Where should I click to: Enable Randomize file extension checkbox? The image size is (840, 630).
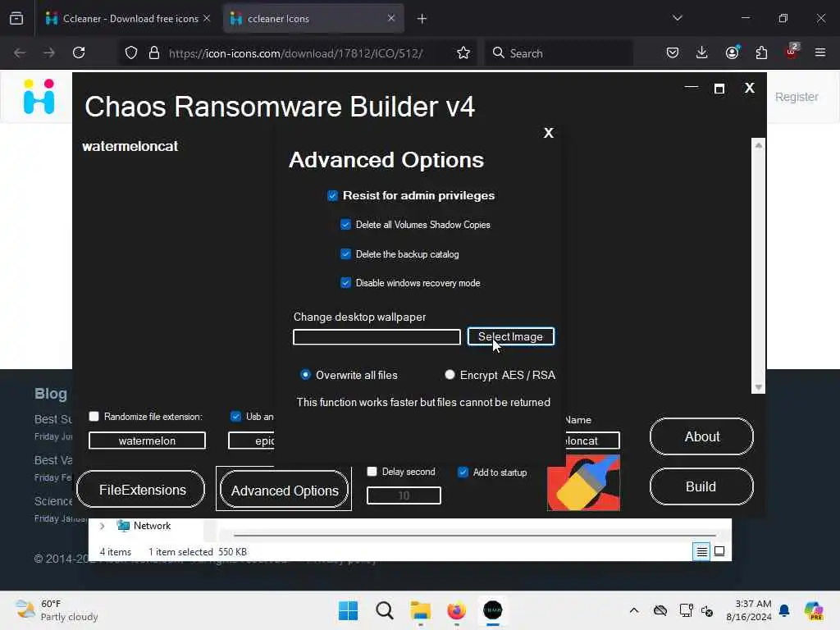click(94, 416)
